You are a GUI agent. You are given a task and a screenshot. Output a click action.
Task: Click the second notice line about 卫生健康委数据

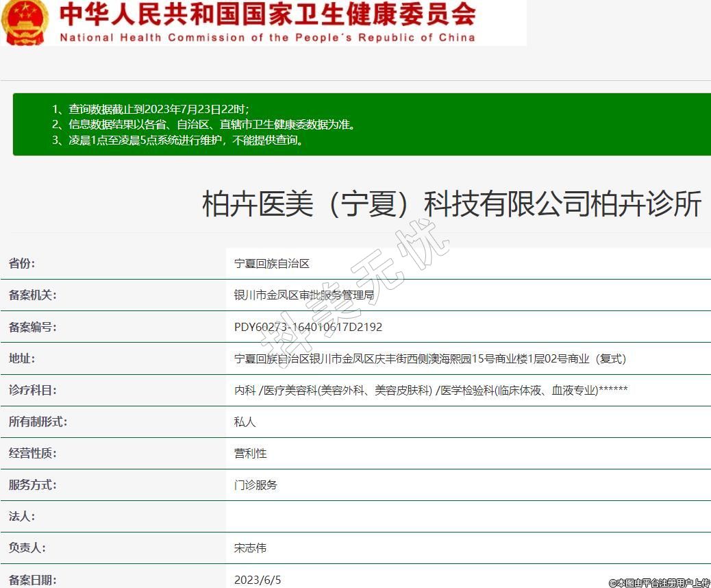(x=204, y=125)
